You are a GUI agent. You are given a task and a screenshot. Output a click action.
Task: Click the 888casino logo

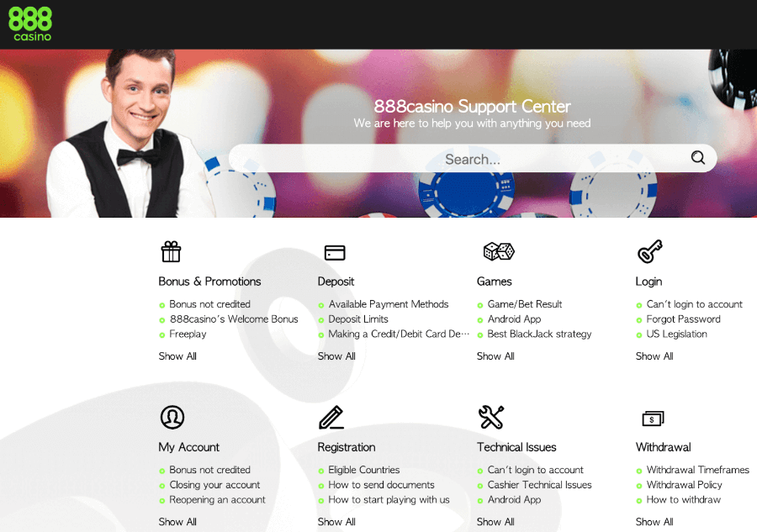[x=30, y=24]
